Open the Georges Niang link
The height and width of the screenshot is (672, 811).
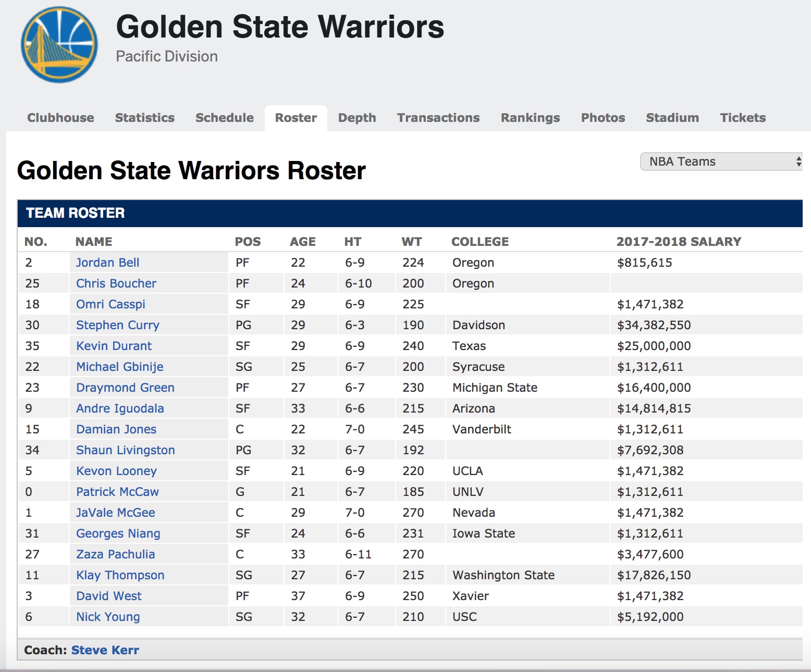tap(118, 533)
